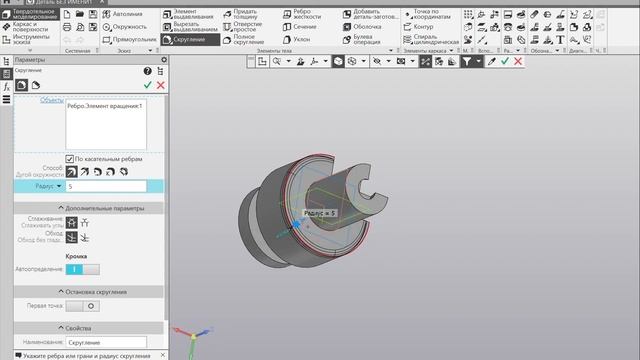Select second fillet method option
Image resolution: width=640 pixels, height=360 pixels.
point(84,172)
